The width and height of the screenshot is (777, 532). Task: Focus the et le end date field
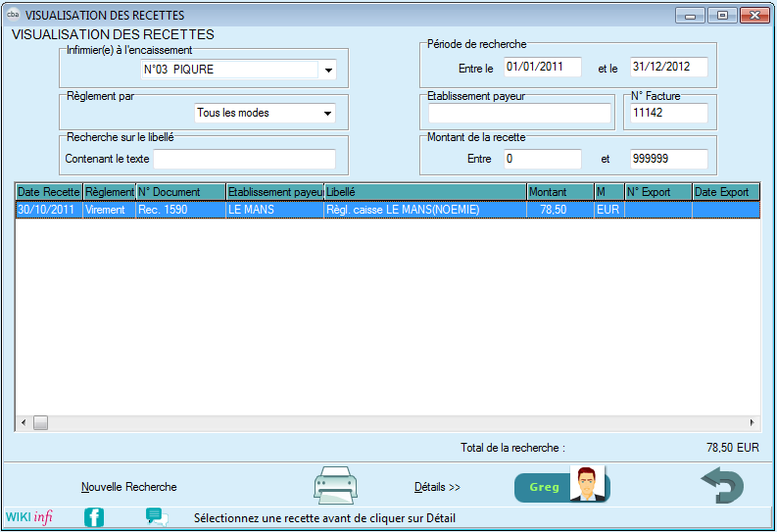tap(669, 67)
